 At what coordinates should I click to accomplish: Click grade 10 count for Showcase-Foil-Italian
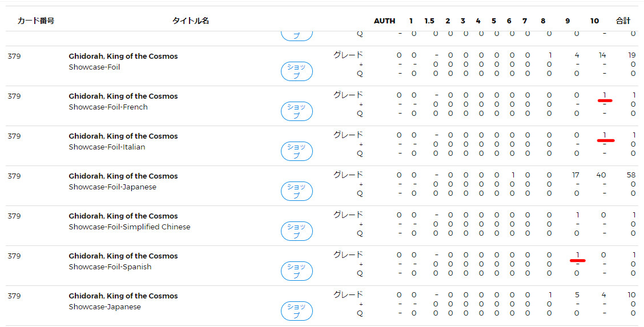tap(604, 135)
